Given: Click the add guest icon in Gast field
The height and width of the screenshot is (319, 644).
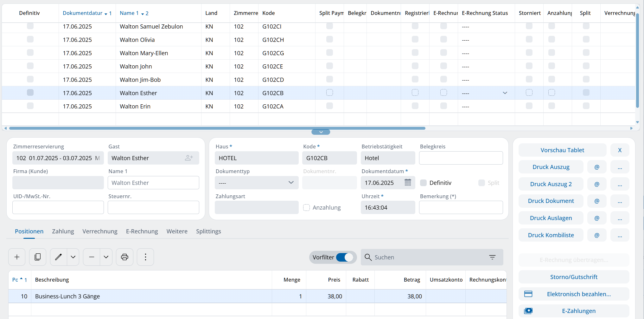Looking at the screenshot, I should coord(189,158).
